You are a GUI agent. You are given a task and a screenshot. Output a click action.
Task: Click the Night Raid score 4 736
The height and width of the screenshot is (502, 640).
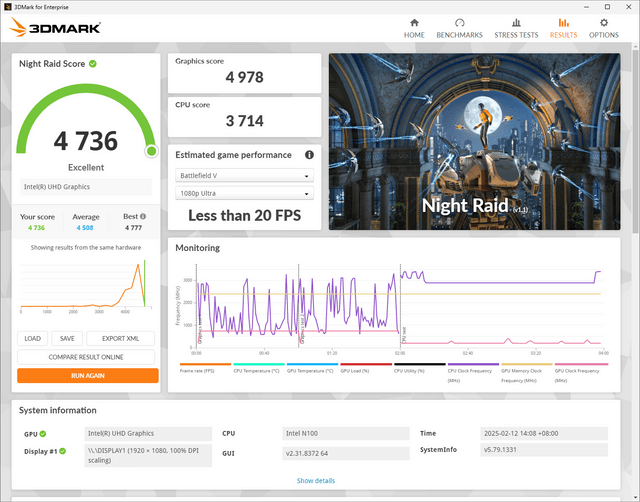point(86,141)
